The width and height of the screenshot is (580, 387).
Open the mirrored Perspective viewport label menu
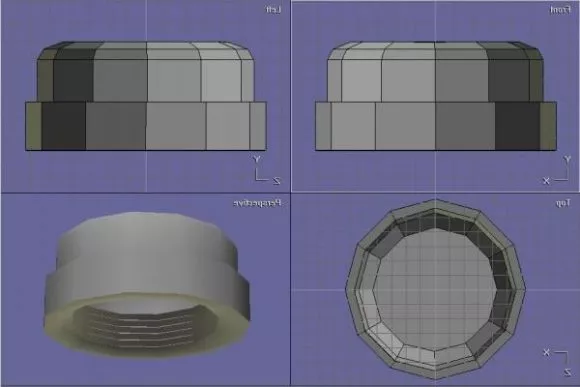(x=257, y=203)
